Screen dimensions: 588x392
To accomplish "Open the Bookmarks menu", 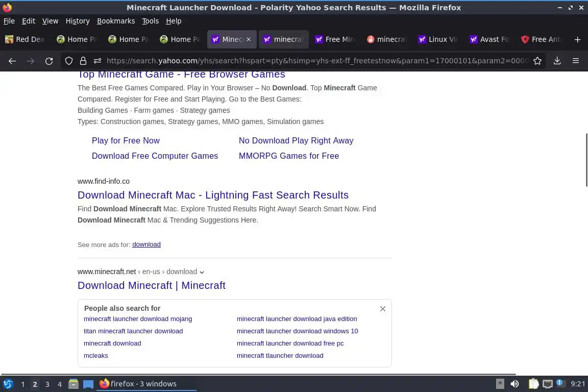I will 116,21.
